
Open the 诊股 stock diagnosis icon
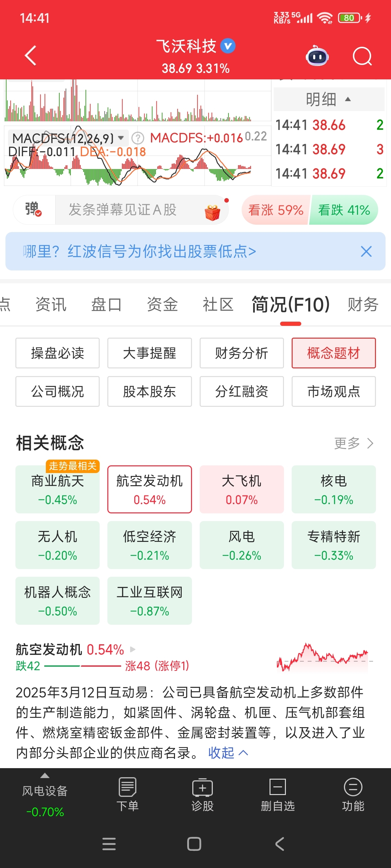pos(203,794)
